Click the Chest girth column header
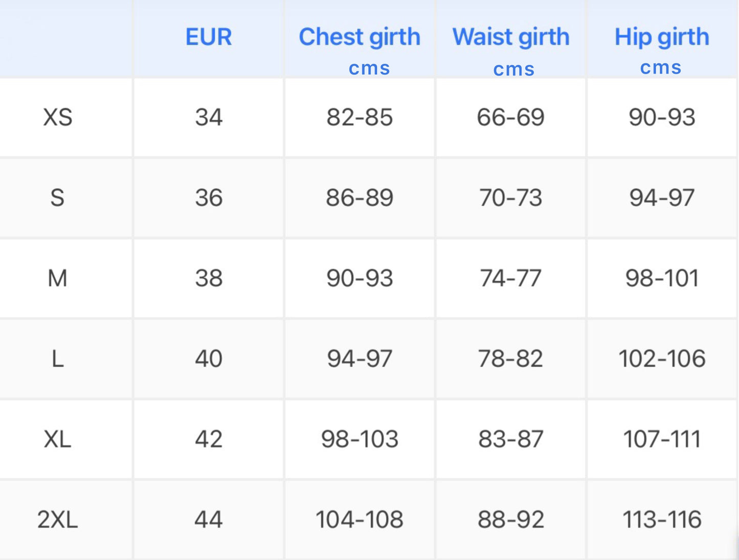 360,37
